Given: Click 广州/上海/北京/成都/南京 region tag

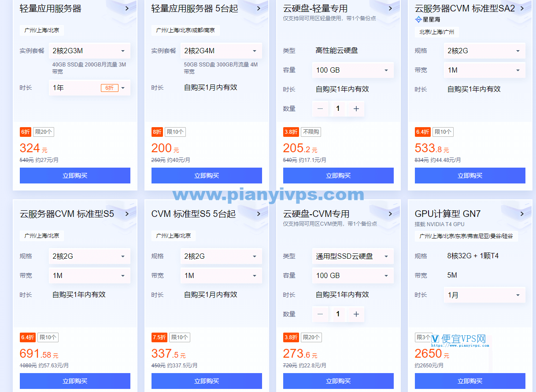Looking at the screenshot, I should tap(185, 30).
